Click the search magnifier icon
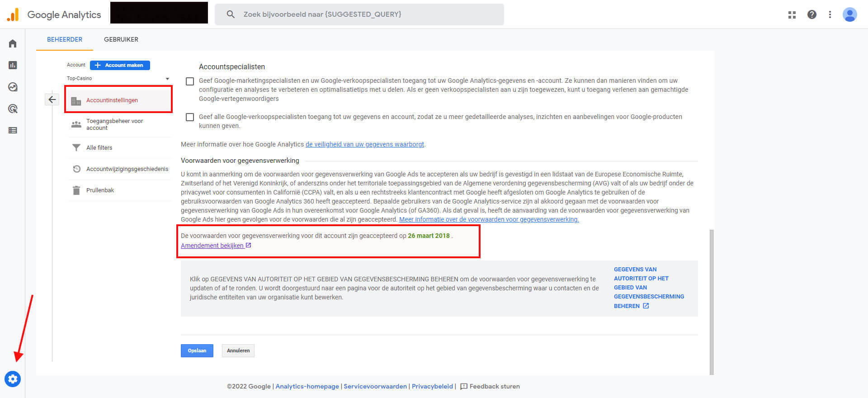The height and width of the screenshot is (398, 868). click(231, 14)
